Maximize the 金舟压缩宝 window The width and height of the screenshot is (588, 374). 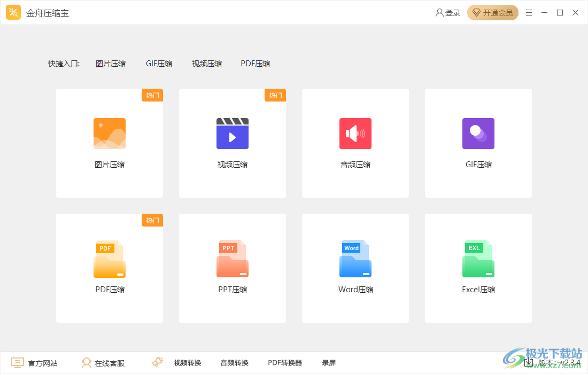tap(560, 13)
